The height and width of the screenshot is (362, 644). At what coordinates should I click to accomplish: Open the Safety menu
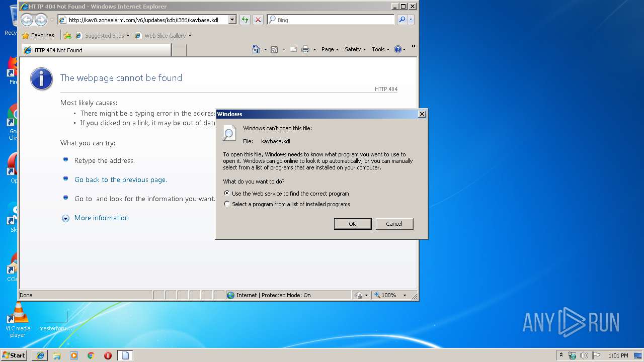click(x=355, y=49)
